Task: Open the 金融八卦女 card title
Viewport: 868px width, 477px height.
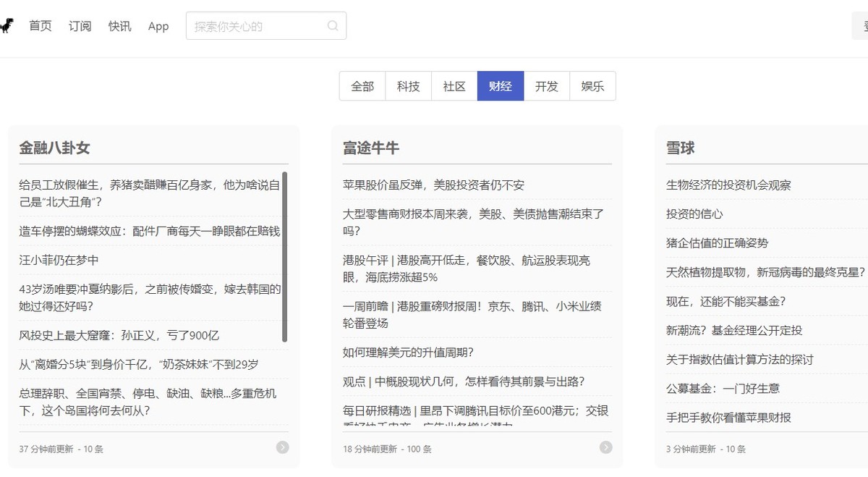Action: pyautogui.click(x=55, y=148)
